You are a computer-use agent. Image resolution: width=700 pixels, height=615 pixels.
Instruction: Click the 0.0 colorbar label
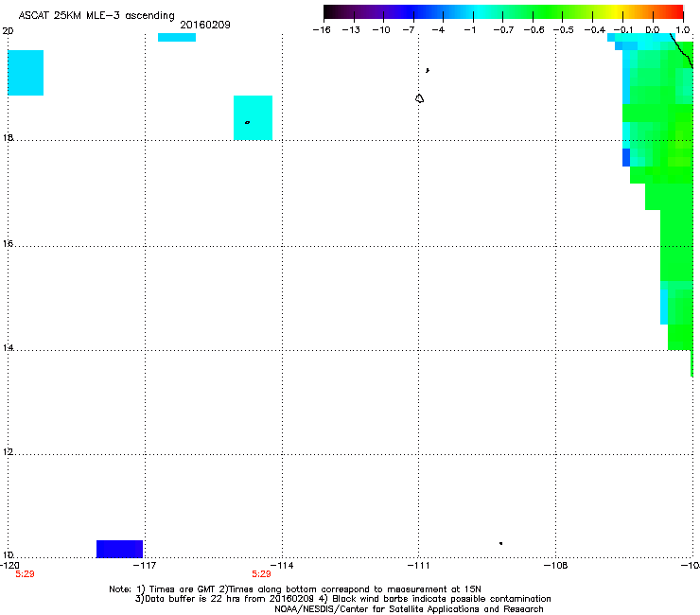click(x=653, y=30)
